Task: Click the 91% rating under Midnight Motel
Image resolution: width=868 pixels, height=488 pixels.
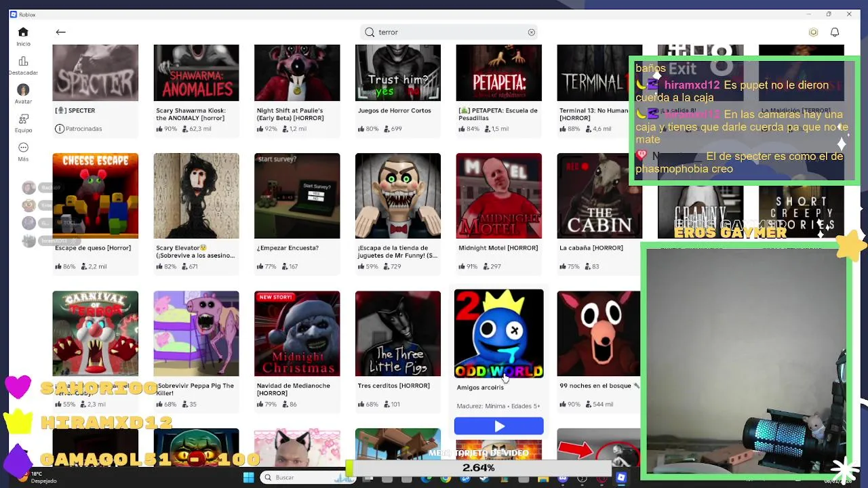Action: pos(470,266)
